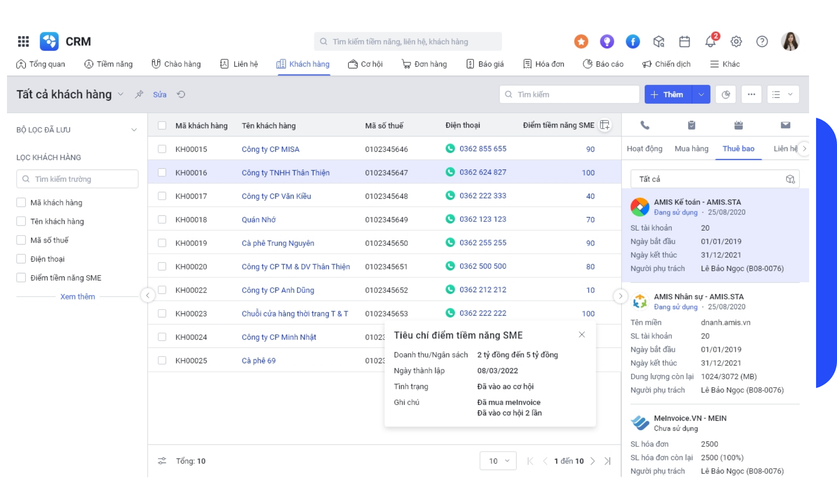Go to last page of the list
The width and height of the screenshot is (837, 504).
pos(608,461)
